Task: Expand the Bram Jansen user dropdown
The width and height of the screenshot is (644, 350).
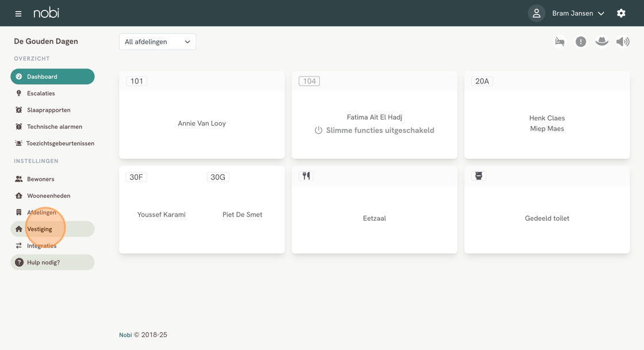Action: click(578, 13)
